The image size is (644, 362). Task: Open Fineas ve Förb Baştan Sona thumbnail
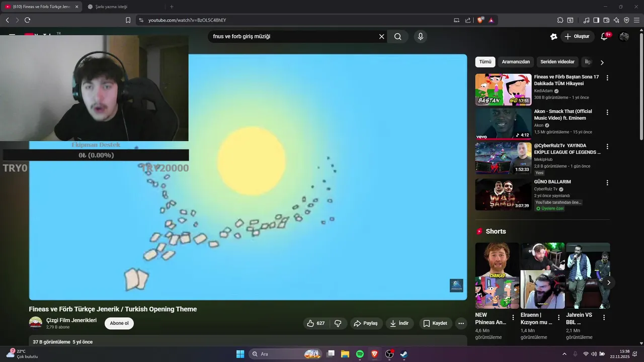point(503,89)
